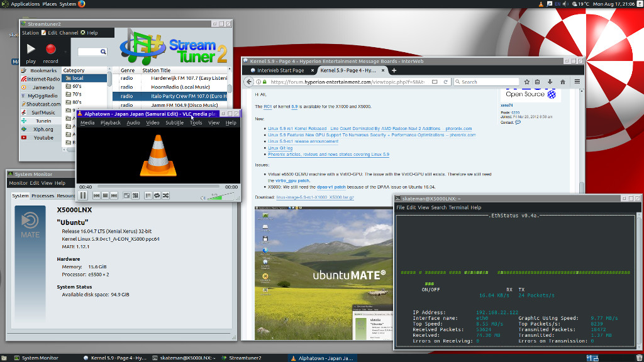Skip to previous track in VLC

pos(96,196)
